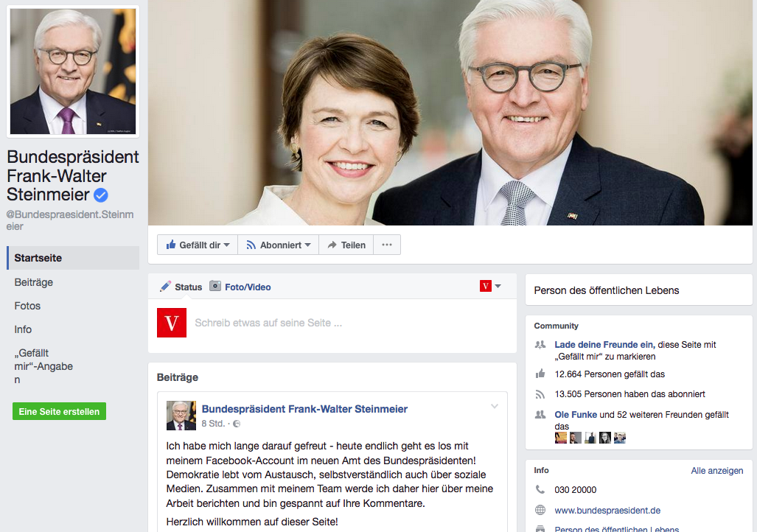This screenshot has width=757, height=532.
Task: Open the second friend avatar thumbnail
Action: (x=576, y=438)
